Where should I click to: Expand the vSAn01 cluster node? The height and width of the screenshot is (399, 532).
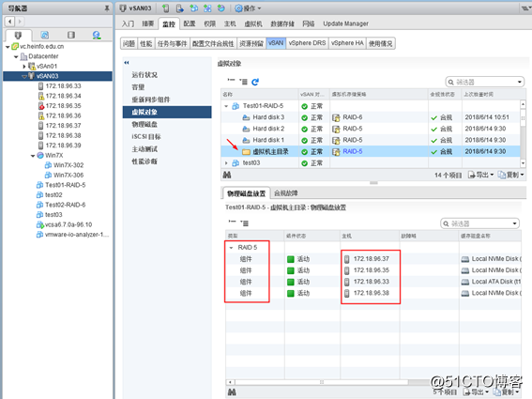24,67
